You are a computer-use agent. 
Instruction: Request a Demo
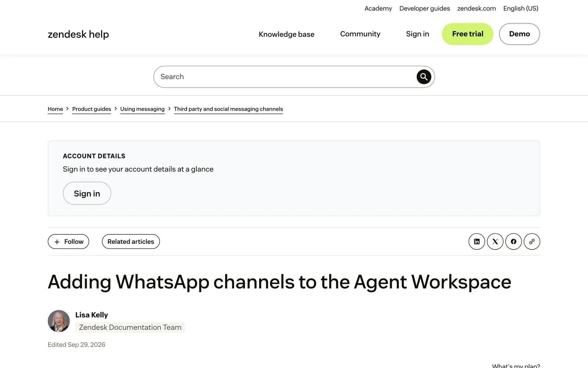(519, 34)
